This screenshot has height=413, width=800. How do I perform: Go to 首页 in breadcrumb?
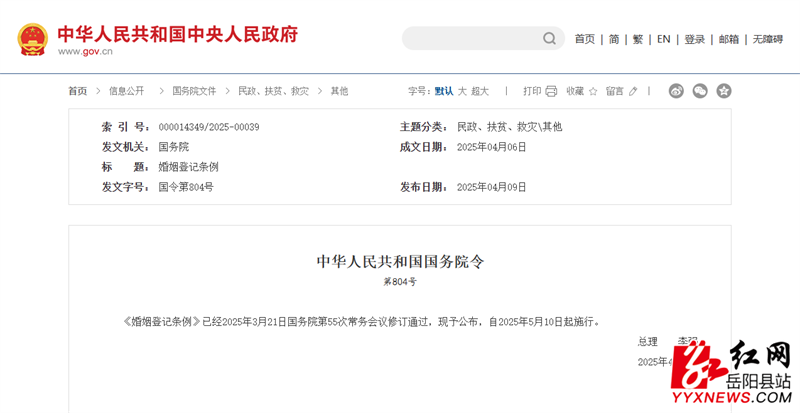[x=78, y=91]
